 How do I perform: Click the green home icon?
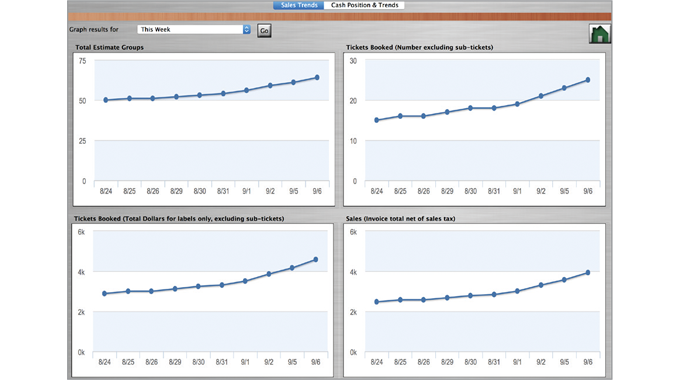tap(600, 33)
